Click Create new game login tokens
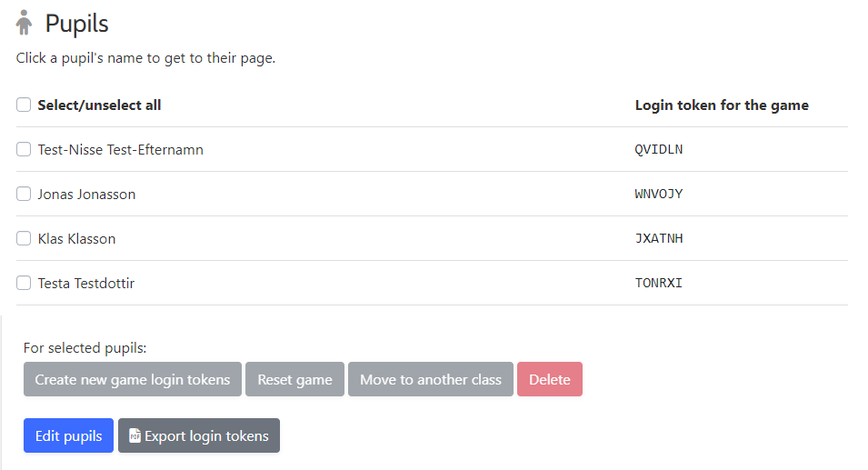 (133, 379)
